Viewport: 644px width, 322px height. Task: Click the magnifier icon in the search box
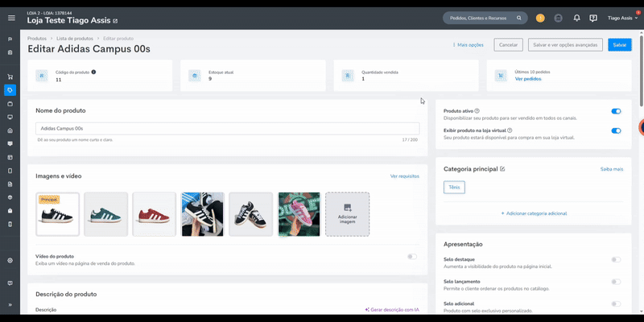(x=518, y=18)
